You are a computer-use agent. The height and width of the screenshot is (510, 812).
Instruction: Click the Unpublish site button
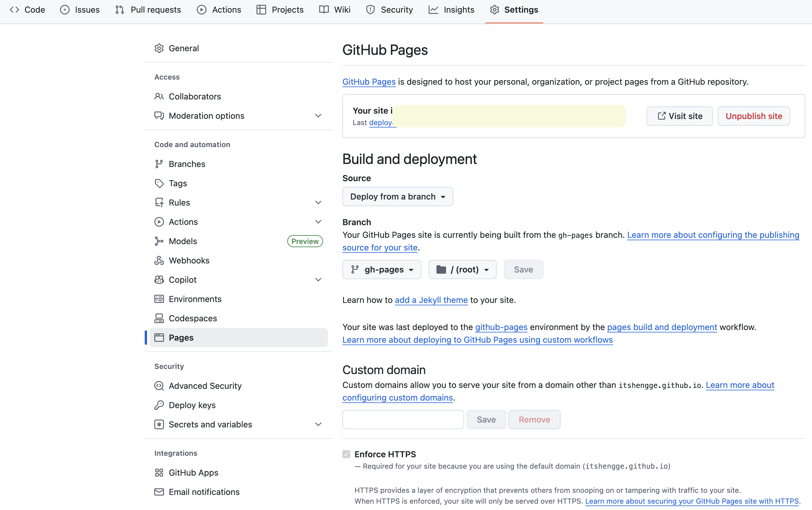(754, 116)
